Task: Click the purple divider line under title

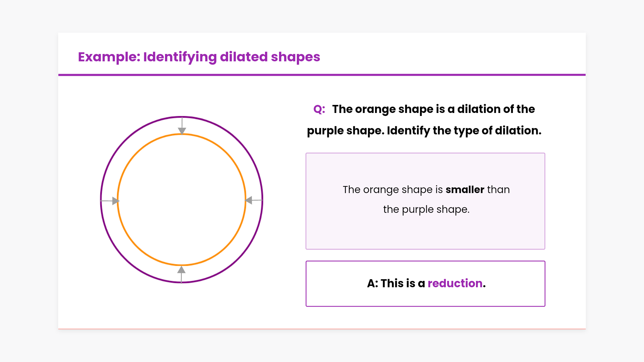Action: click(x=322, y=75)
